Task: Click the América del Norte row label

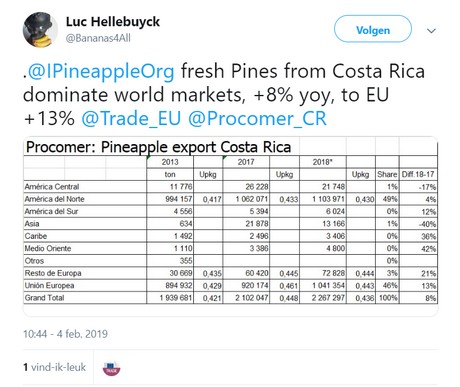Action: tap(54, 199)
